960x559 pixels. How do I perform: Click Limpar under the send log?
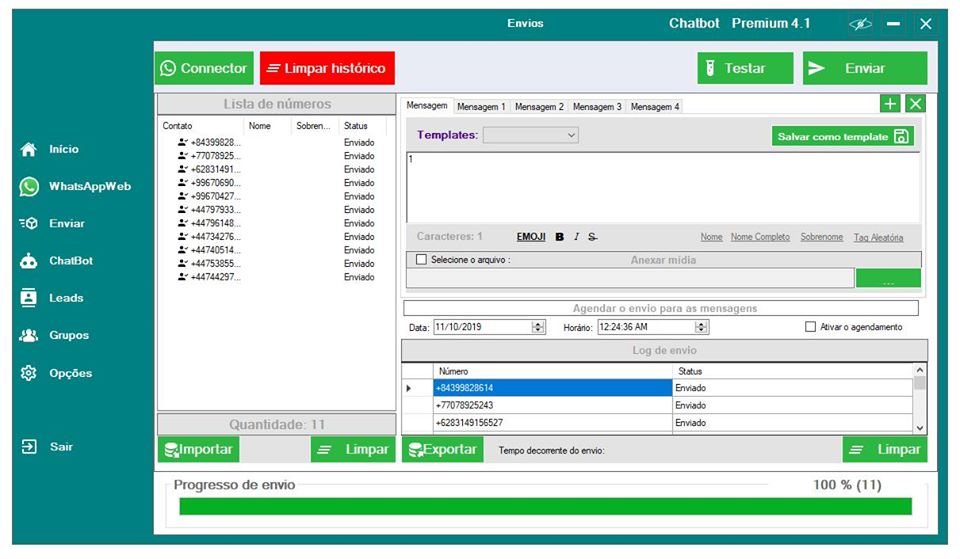pyautogui.click(x=885, y=449)
